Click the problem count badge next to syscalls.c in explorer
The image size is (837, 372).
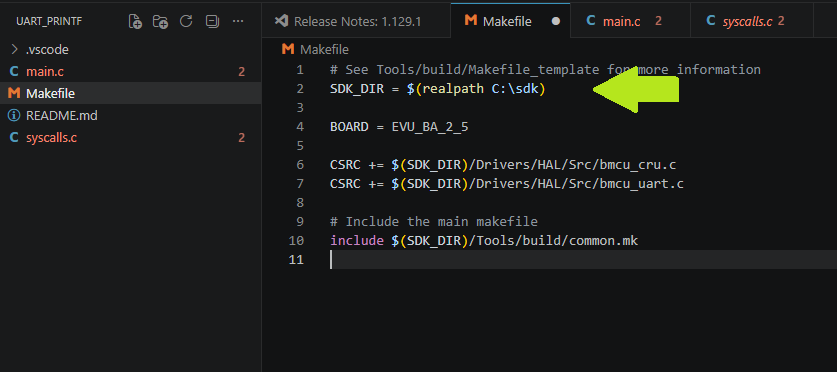click(x=242, y=138)
